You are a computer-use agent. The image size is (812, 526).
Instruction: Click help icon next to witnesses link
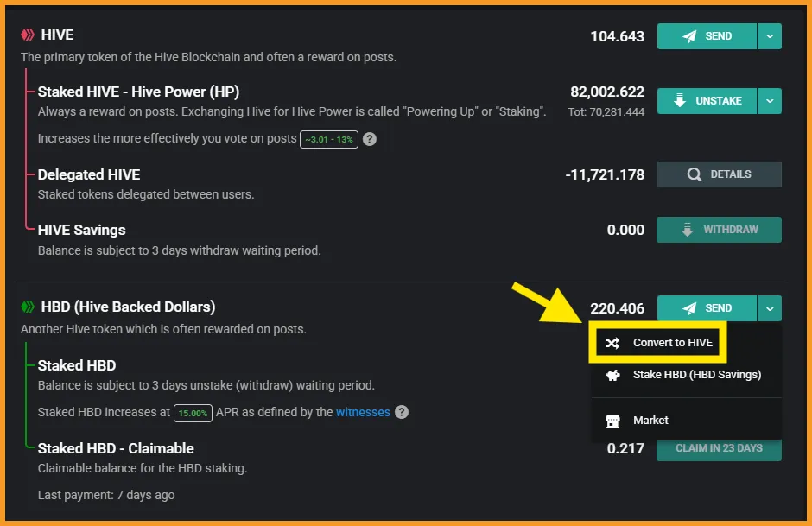[x=402, y=412]
